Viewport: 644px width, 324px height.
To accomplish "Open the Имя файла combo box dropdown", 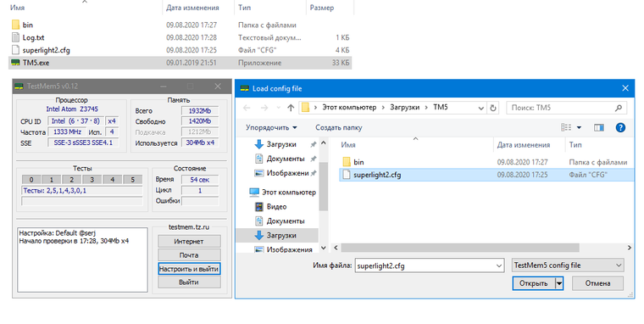I will coord(499,265).
